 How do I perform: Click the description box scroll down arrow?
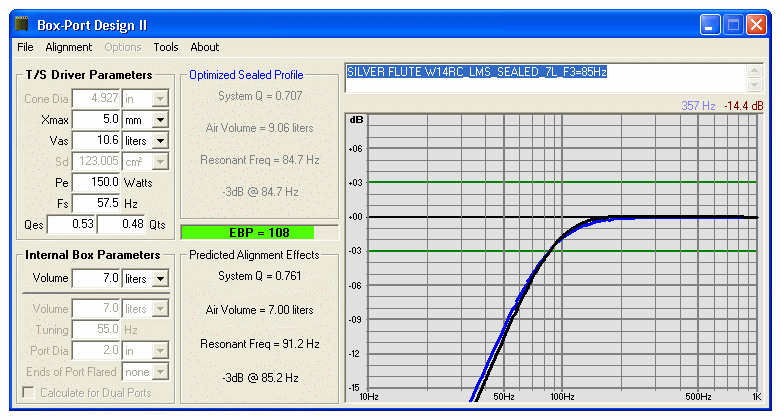point(754,85)
